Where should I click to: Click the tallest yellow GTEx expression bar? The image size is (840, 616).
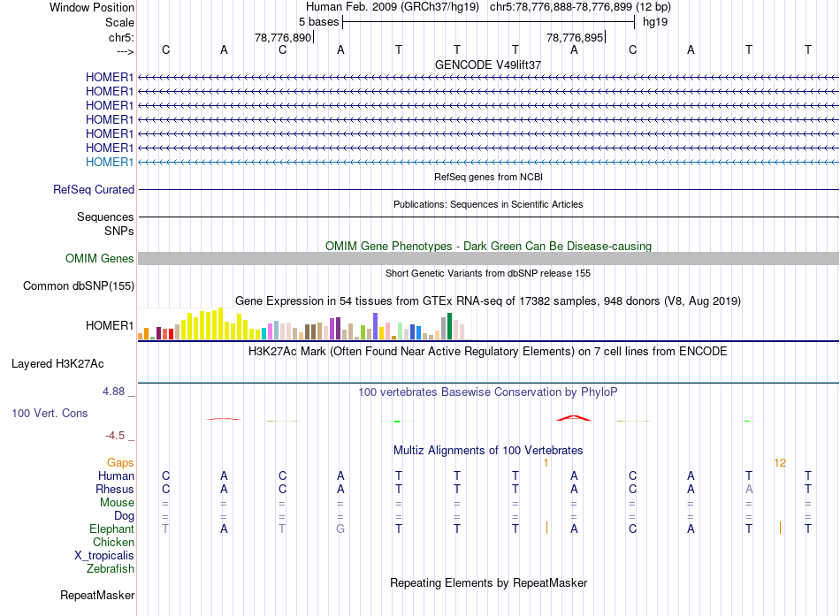click(x=220, y=323)
